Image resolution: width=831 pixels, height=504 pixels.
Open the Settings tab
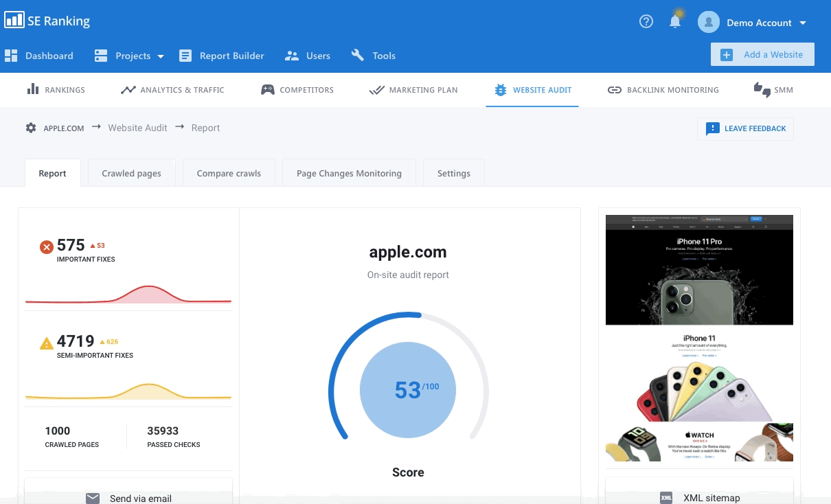click(x=454, y=173)
